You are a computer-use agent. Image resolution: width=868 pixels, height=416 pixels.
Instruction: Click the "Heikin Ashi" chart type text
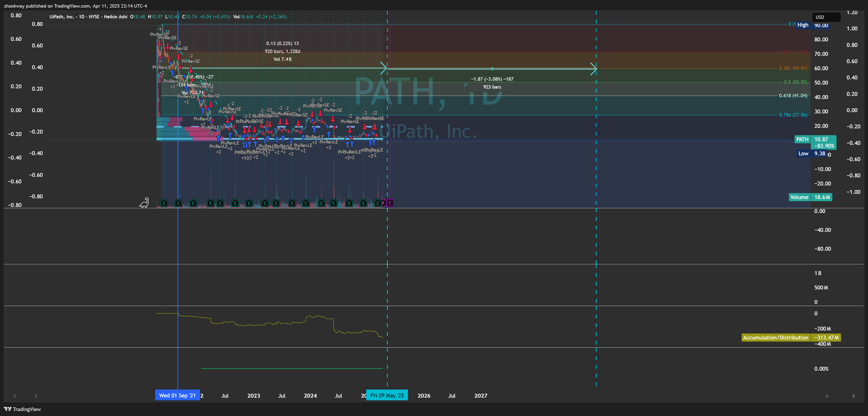(116, 17)
